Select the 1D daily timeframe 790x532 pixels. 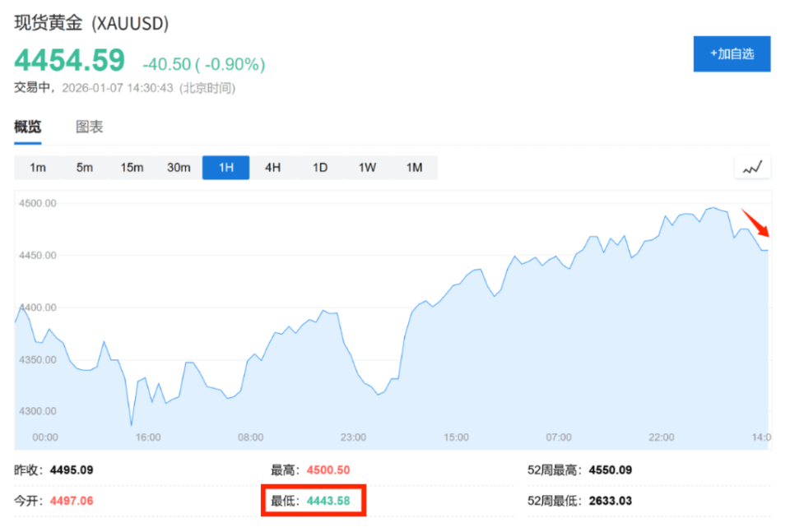(x=319, y=166)
